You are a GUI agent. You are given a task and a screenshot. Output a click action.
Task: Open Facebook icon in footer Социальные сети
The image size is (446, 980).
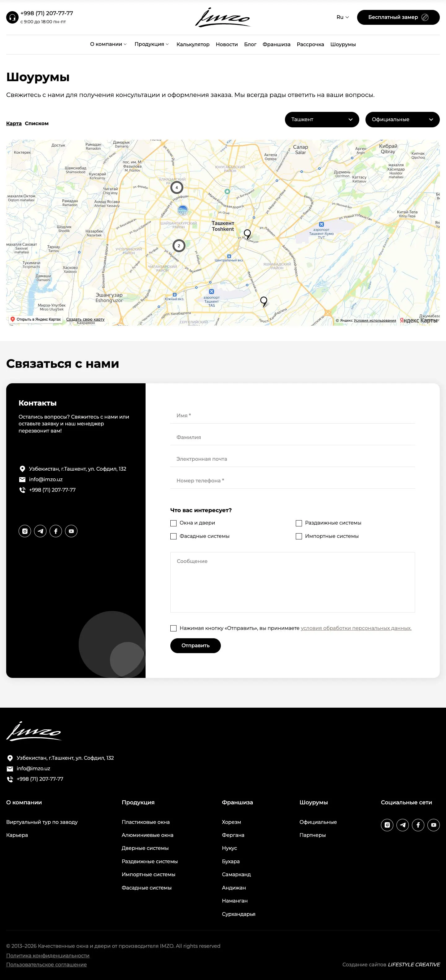[418, 825]
